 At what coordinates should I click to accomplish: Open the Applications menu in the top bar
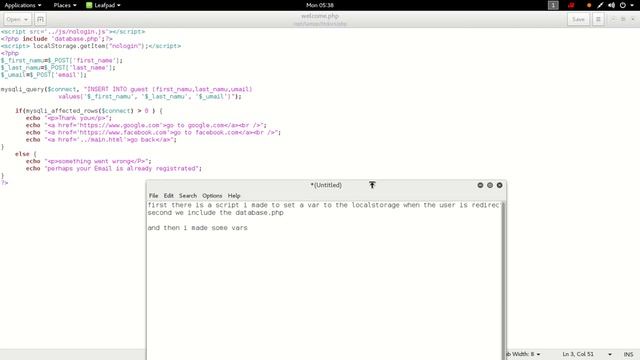pos(23,5)
